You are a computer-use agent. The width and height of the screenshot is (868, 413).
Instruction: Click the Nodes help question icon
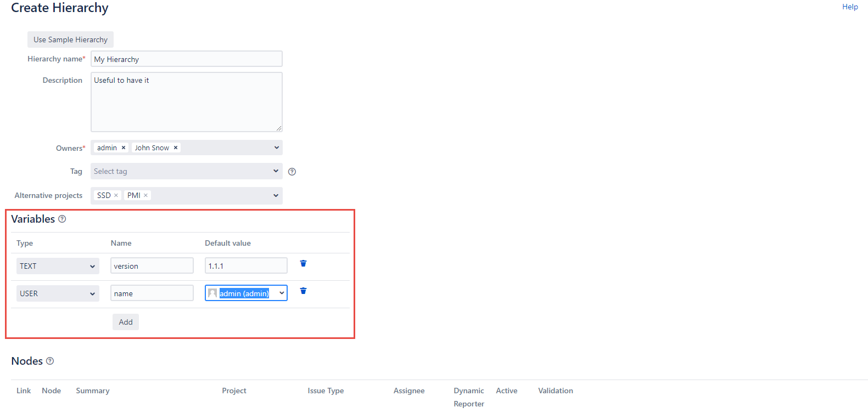[50, 361]
